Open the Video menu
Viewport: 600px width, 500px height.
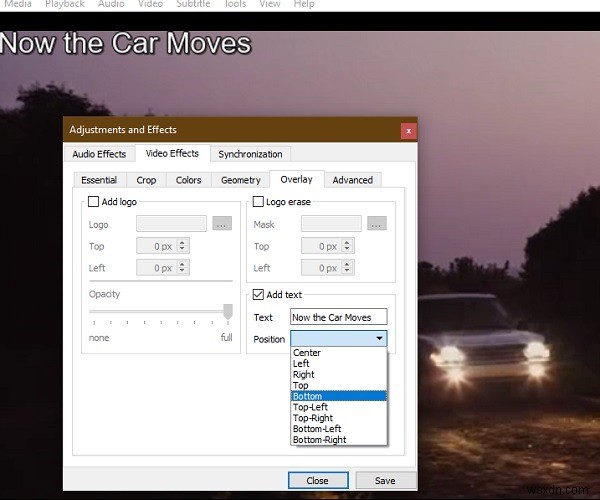pyautogui.click(x=150, y=4)
